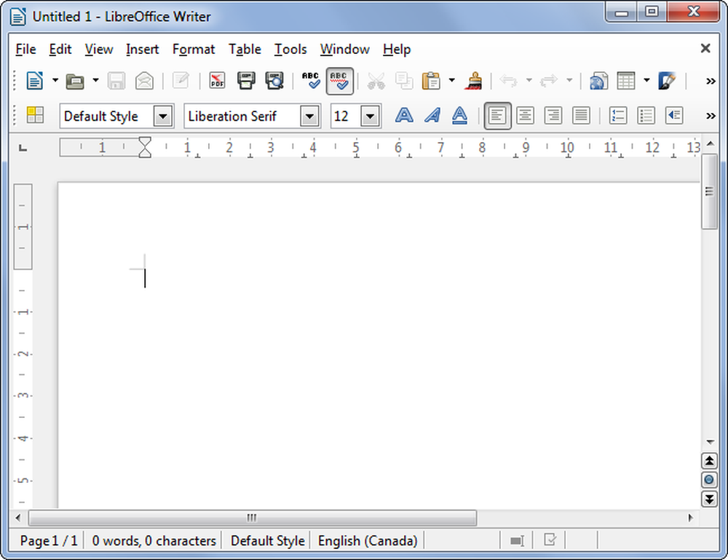Toggle Italic formatting
Viewport: 728px width, 560px height.
tap(432, 115)
